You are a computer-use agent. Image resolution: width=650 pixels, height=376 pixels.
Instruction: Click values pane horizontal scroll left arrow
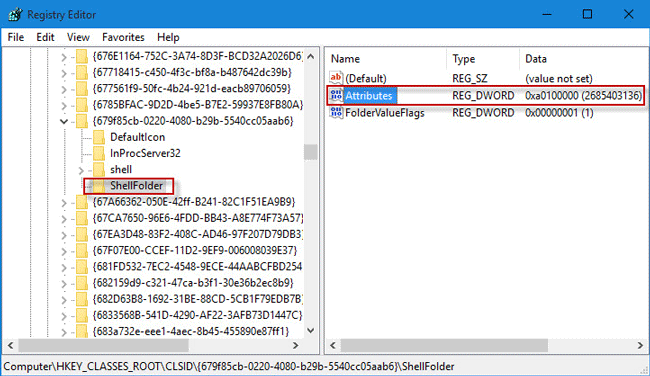tap(333, 345)
